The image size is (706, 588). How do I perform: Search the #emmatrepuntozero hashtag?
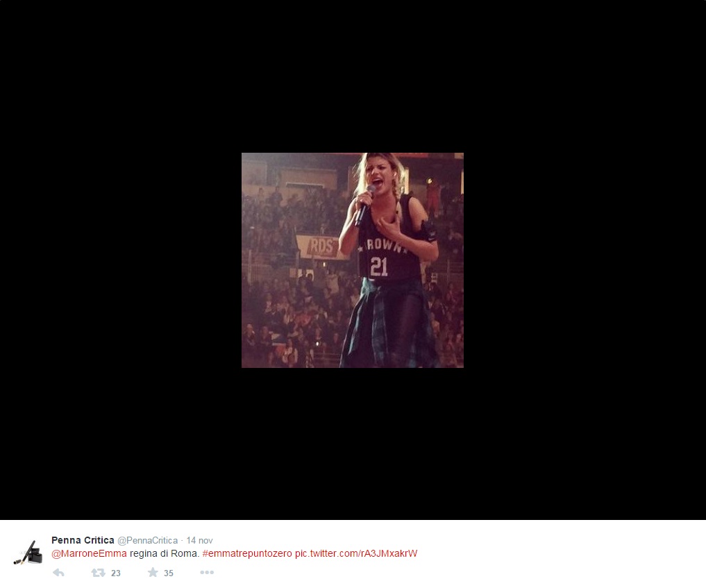click(247, 554)
